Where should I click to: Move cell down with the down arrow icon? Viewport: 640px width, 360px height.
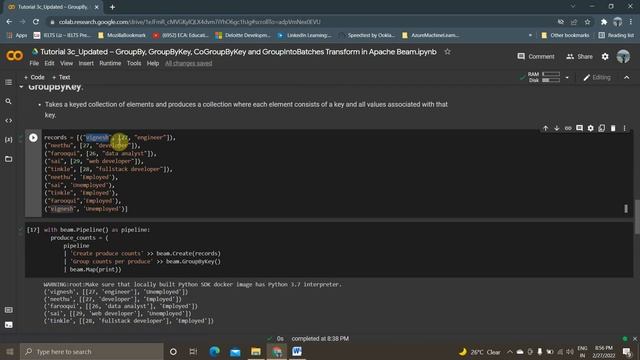557,128
